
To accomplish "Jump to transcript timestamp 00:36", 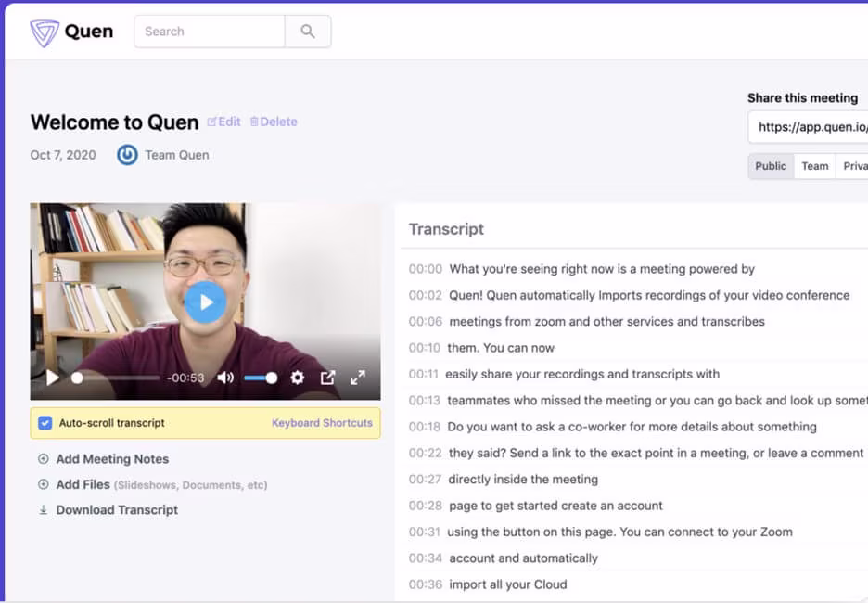I will [x=425, y=584].
